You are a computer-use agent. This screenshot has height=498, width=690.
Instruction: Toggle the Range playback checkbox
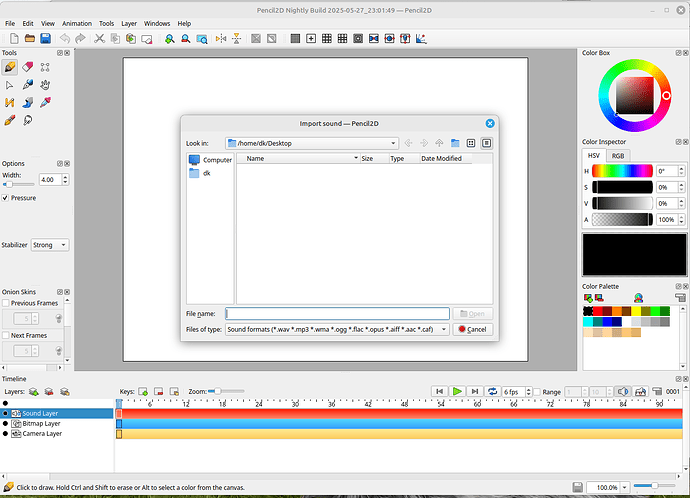(x=537, y=392)
